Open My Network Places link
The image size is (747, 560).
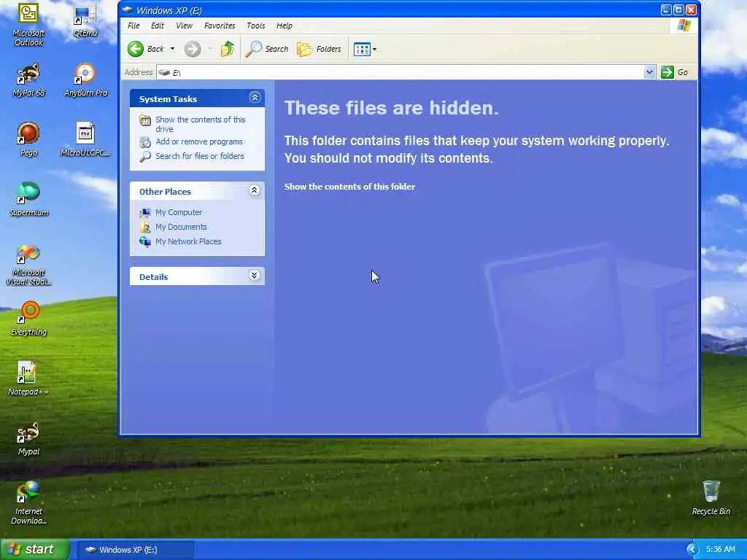pos(188,241)
